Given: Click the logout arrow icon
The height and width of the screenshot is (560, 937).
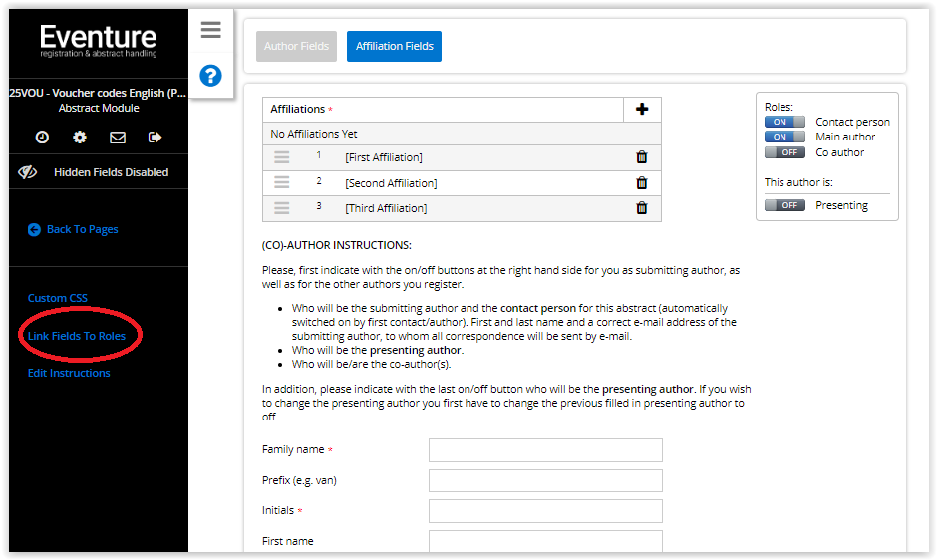Looking at the screenshot, I should [x=155, y=138].
